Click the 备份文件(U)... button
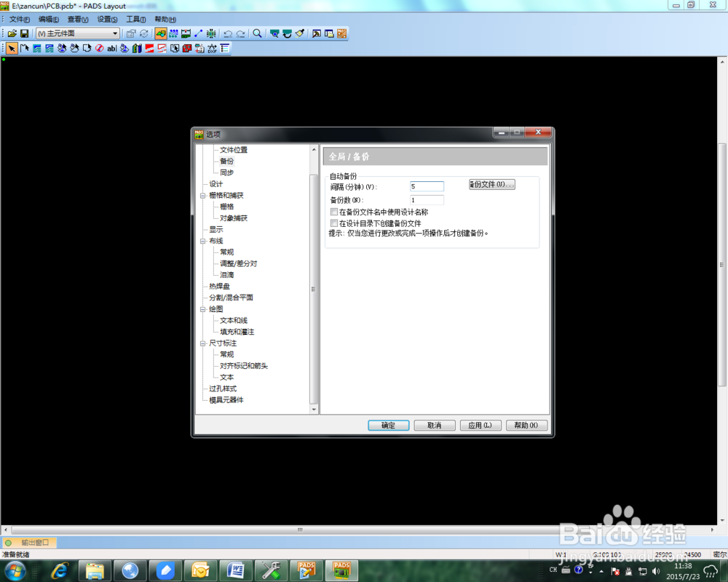Screen dimensions: 728x582 (491, 184)
